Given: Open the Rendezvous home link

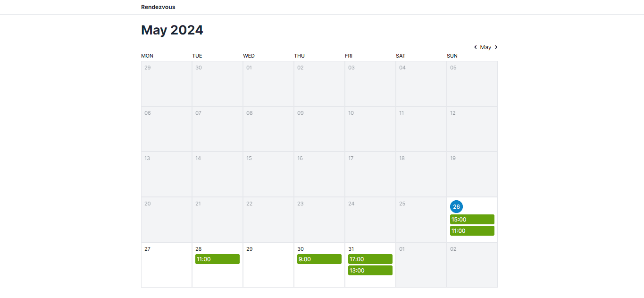Looking at the screenshot, I should (158, 7).
